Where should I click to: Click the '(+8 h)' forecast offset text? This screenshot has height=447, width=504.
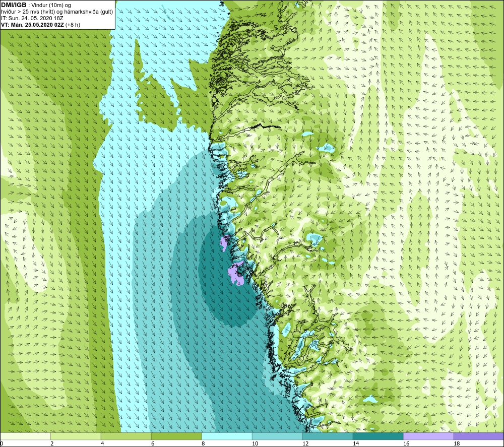73,25
